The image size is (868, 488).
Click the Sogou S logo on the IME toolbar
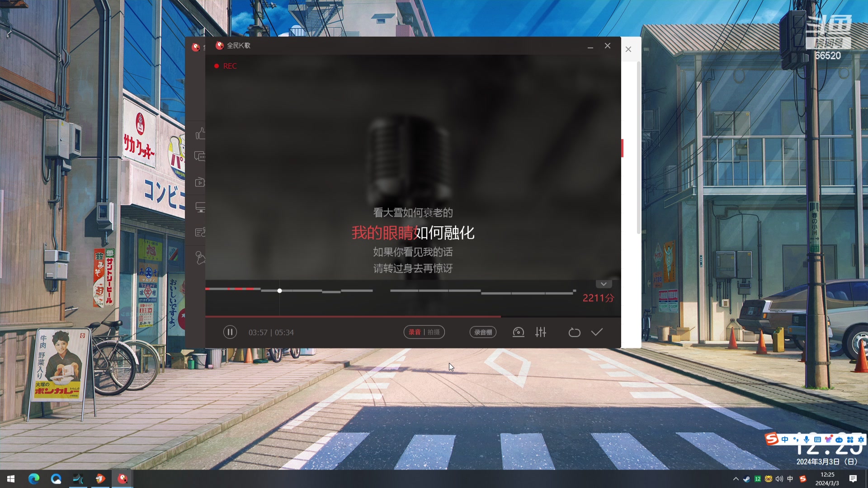(x=772, y=439)
